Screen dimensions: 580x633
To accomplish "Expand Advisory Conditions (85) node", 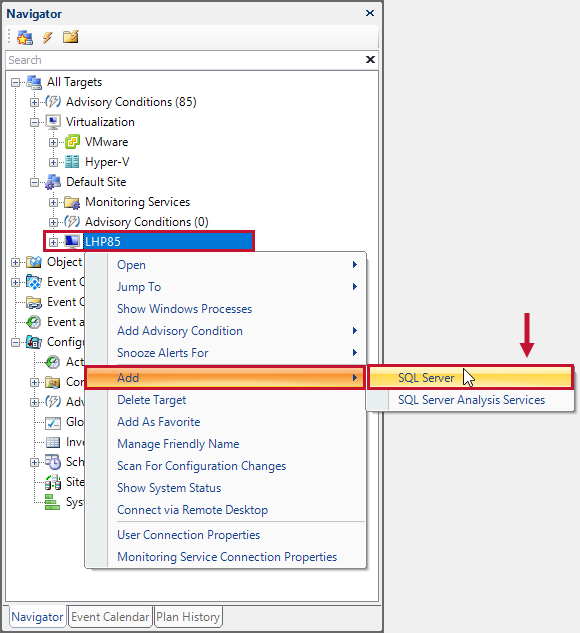I will click(x=34, y=103).
